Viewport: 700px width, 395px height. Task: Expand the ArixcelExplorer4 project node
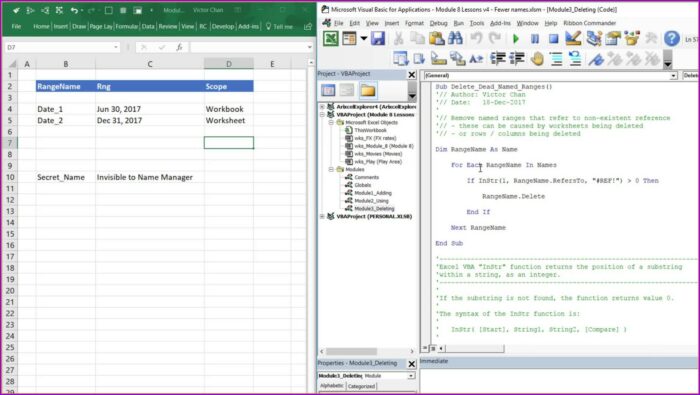click(x=322, y=107)
